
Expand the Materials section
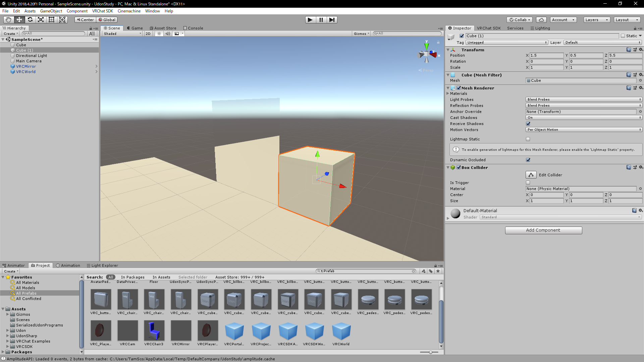pos(448,94)
